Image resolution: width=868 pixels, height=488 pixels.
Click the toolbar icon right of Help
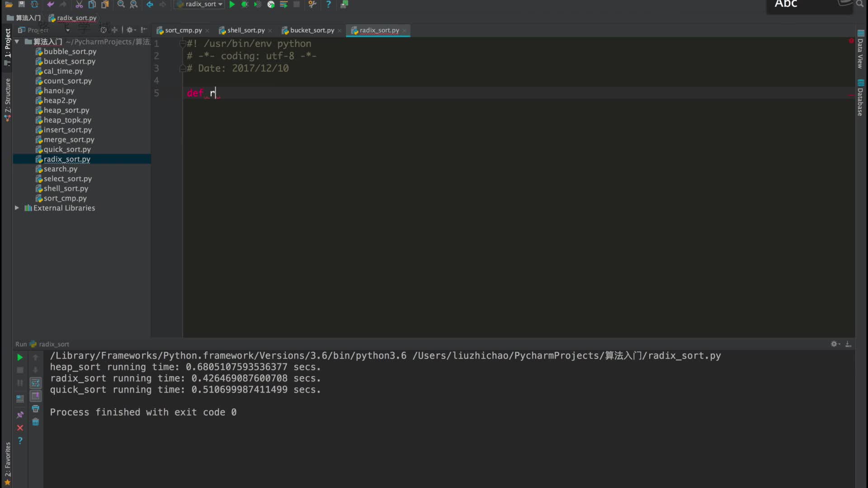pyautogui.click(x=344, y=4)
